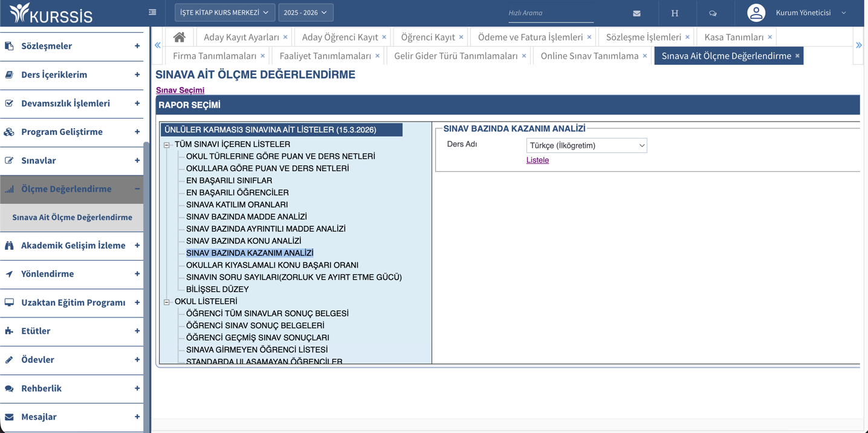The image size is (868, 433).
Task: Open the İŞTE KİTAP KURS MERKEZİ dropdown
Action: pyautogui.click(x=224, y=13)
